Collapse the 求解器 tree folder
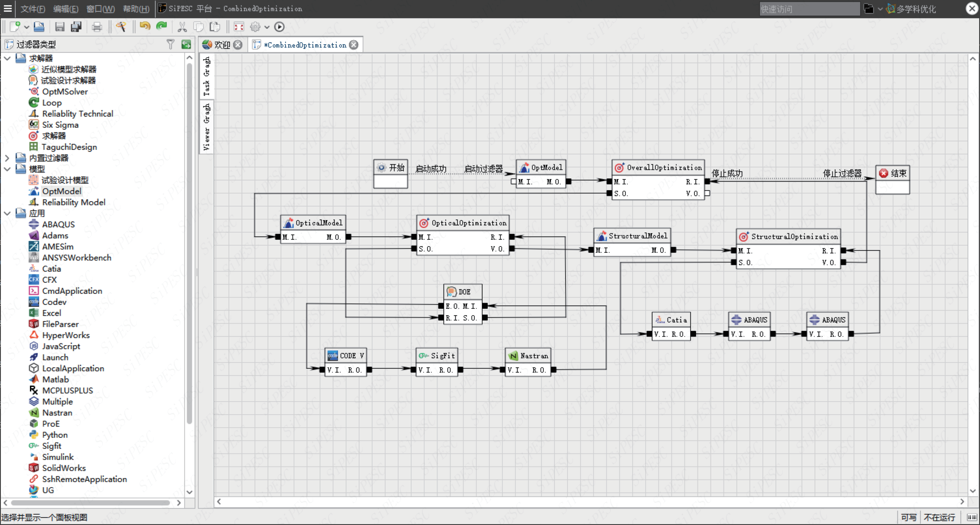Image resolution: width=980 pixels, height=525 pixels. tap(7, 58)
